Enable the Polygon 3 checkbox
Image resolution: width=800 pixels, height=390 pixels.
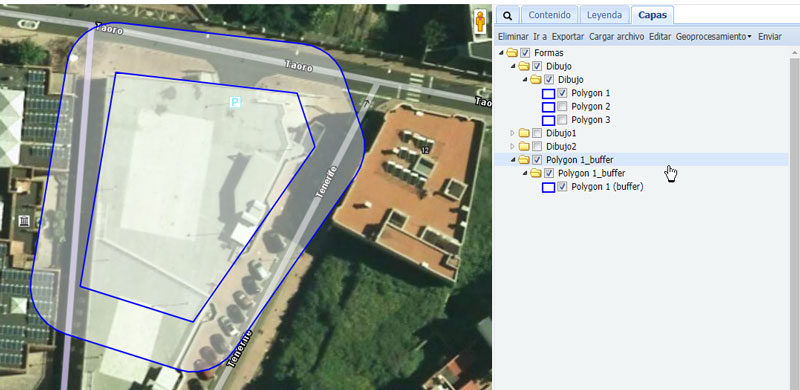click(562, 120)
